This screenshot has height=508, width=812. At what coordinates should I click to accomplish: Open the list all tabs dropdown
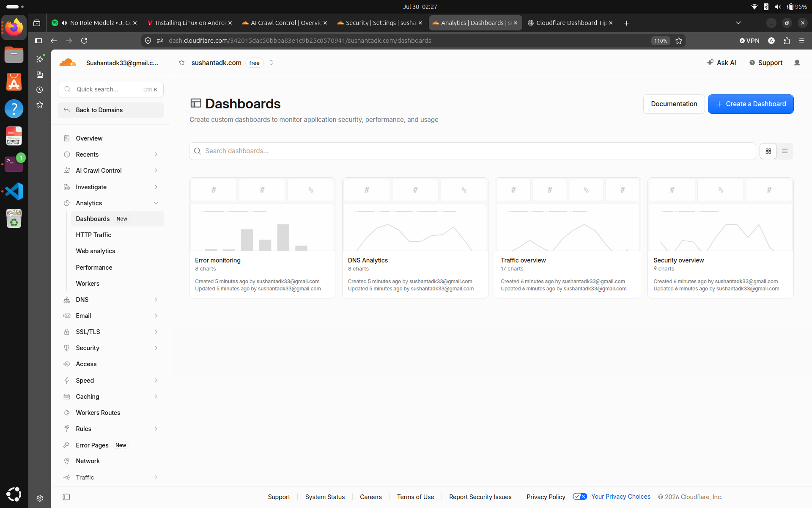(738, 23)
